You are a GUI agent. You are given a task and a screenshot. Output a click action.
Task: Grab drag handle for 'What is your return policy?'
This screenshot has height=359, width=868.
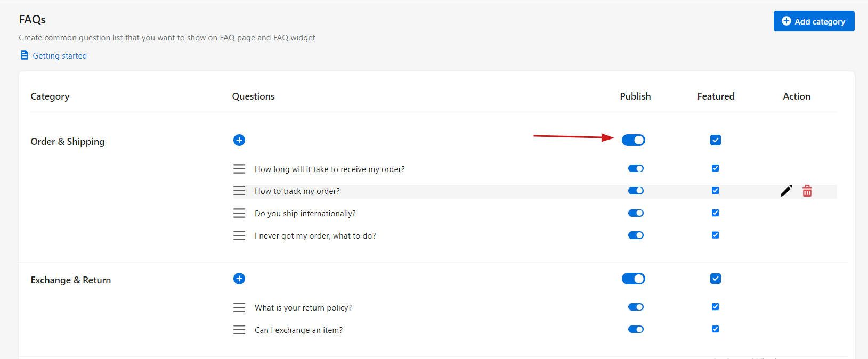[x=239, y=307]
